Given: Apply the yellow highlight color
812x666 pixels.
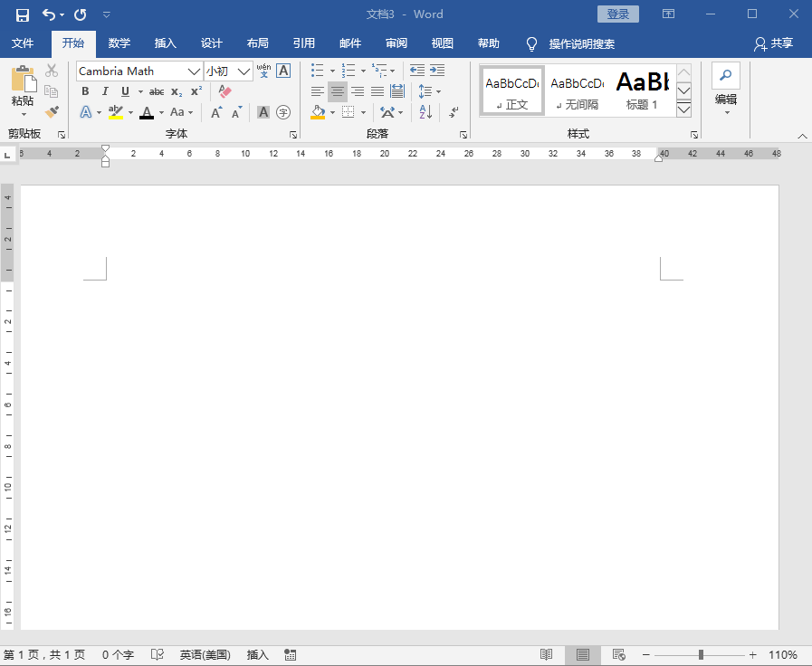Looking at the screenshot, I should [116, 112].
